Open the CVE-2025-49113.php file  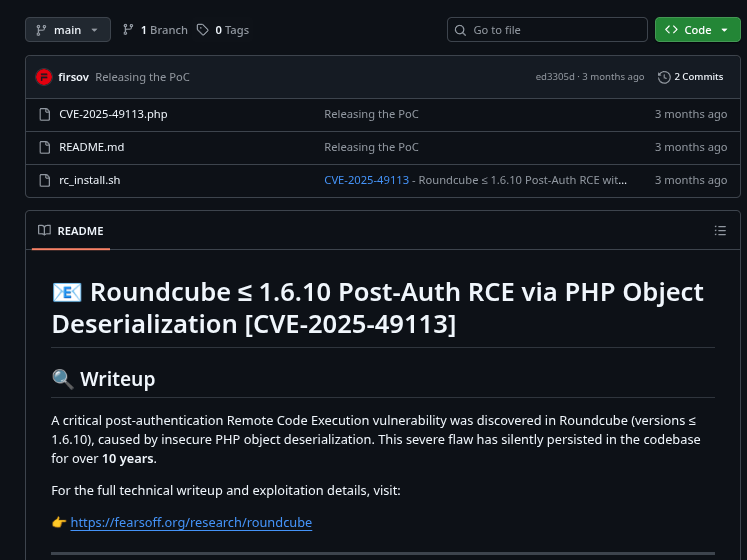(113, 114)
